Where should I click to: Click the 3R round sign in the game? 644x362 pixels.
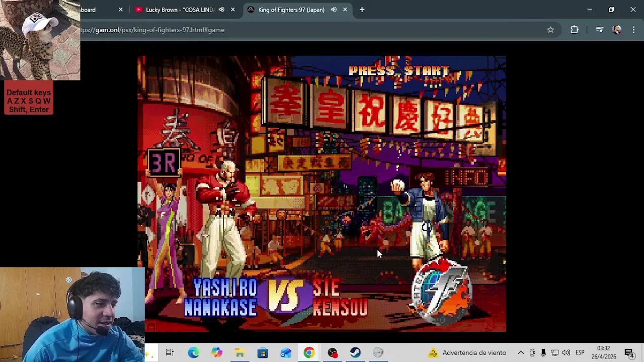tap(164, 162)
